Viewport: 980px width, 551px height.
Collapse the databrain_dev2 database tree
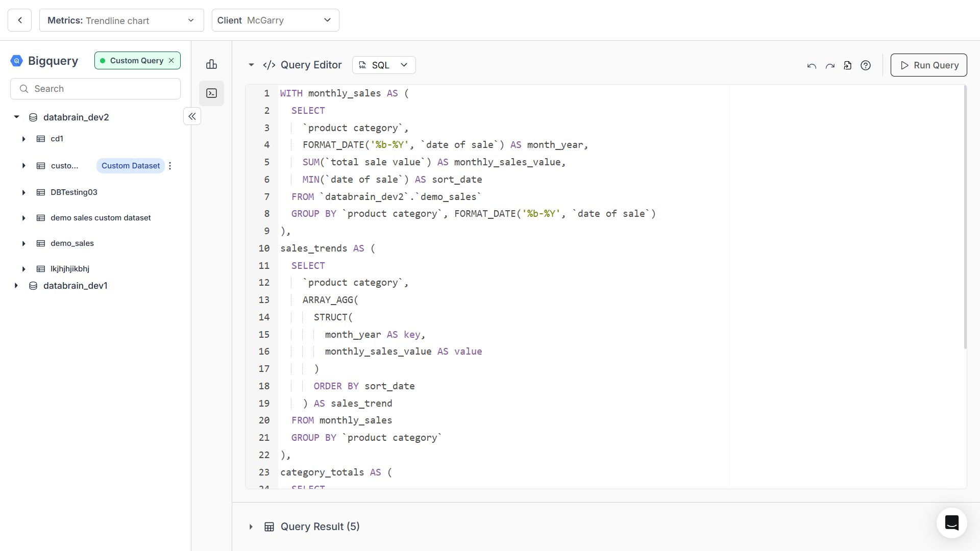(x=16, y=117)
